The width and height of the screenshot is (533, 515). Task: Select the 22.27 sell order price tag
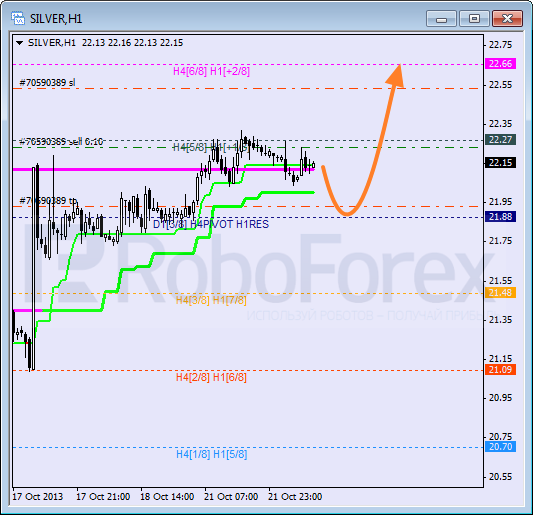(500, 139)
